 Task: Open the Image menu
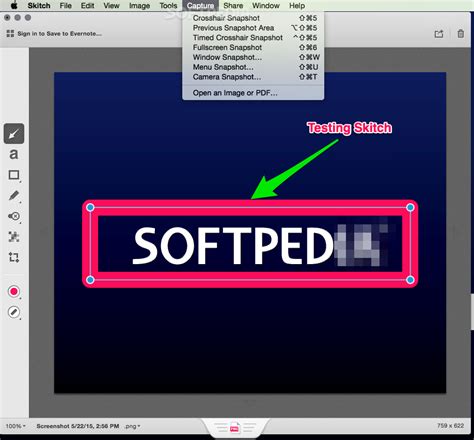[139, 6]
